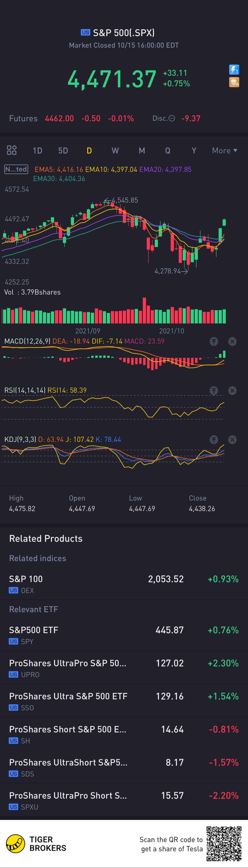Viewport: 248px width, 868px height.
Task: Close the KDJ indicator panel
Action: [232, 439]
